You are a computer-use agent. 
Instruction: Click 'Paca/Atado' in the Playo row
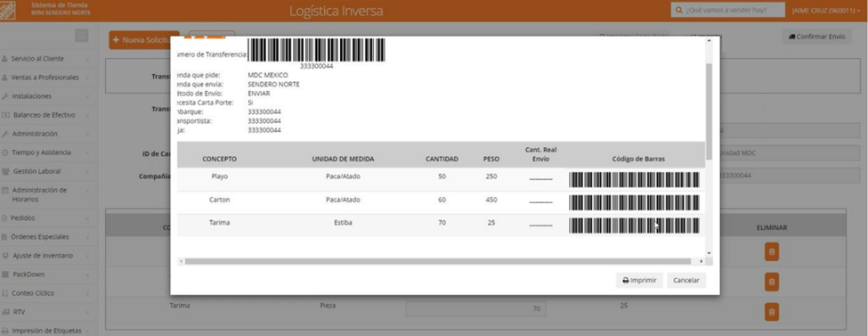(x=343, y=176)
